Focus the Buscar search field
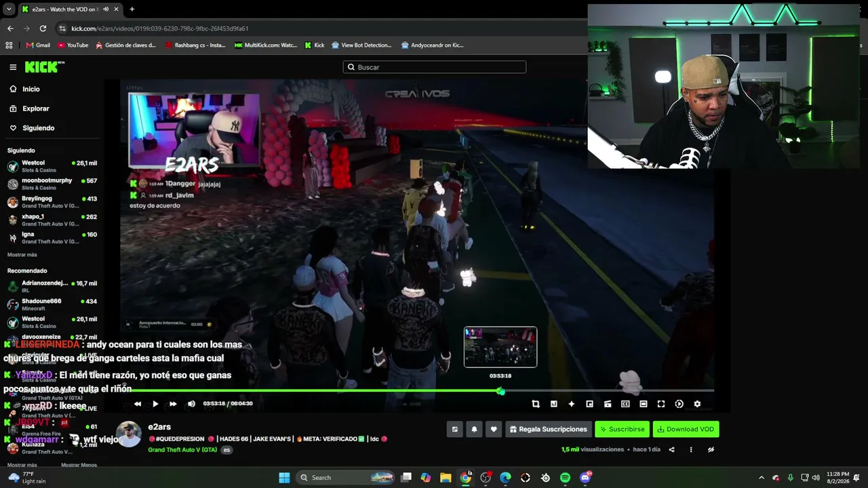 pyautogui.click(x=434, y=67)
